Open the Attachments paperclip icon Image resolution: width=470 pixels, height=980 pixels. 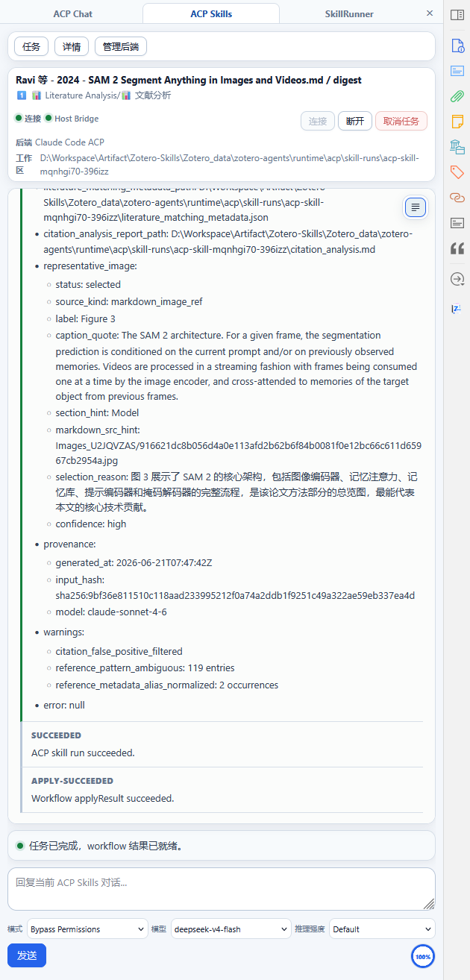click(x=457, y=96)
